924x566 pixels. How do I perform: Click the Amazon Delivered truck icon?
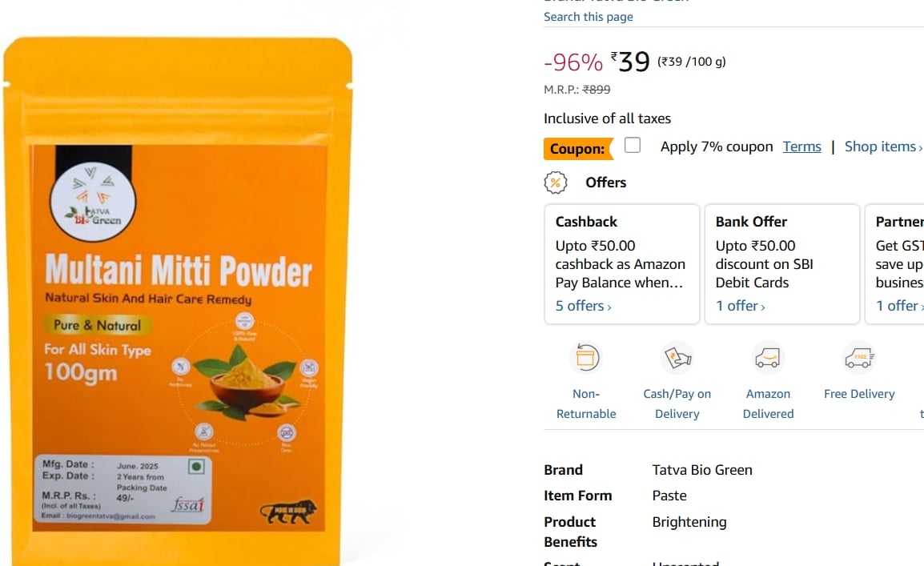[768, 357]
